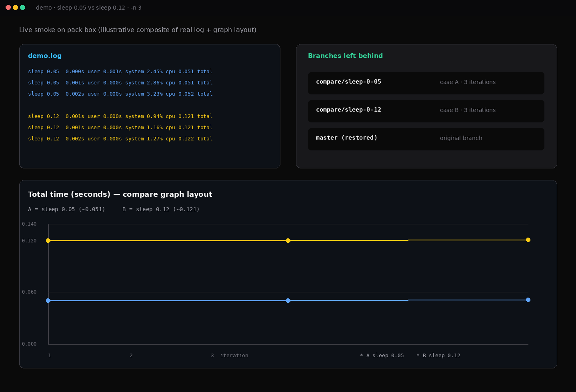
Task: Click the last blue data point on the chart
Action: [x=528, y=300]
